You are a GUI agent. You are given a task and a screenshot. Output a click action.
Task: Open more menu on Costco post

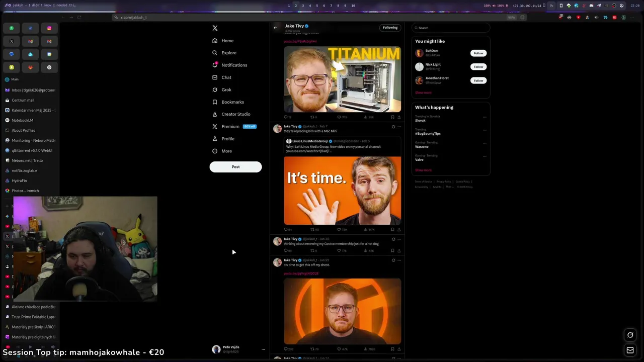coord(399,239)
